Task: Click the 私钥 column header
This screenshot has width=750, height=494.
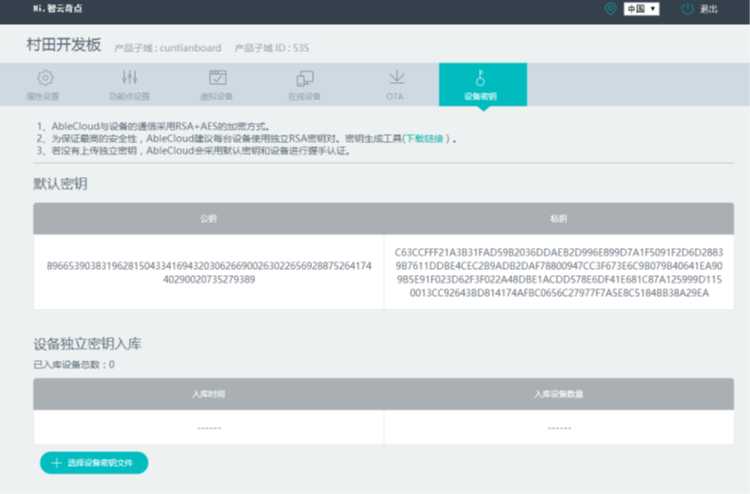Action: (559, 219)
